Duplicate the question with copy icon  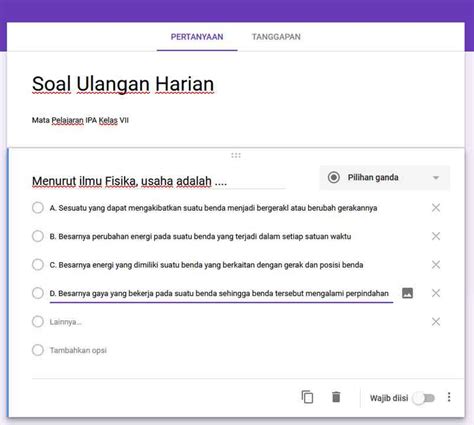click(x=307, y=397)
